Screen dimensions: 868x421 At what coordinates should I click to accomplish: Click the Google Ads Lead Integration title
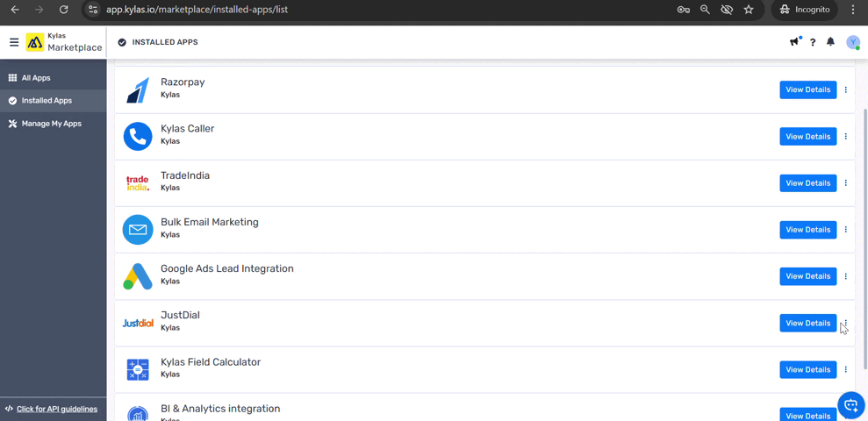227,269
